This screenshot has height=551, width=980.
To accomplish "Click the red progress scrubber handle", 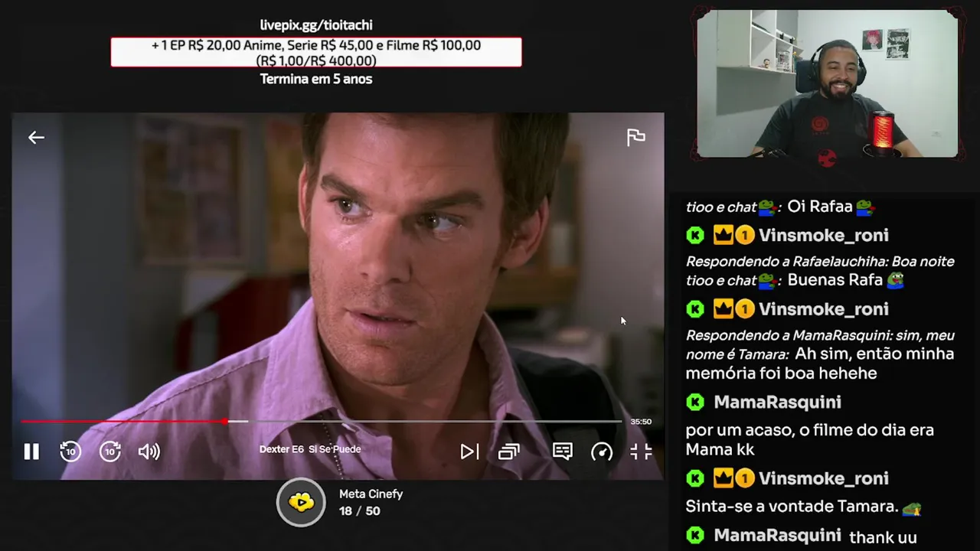I will pos(224,421).
